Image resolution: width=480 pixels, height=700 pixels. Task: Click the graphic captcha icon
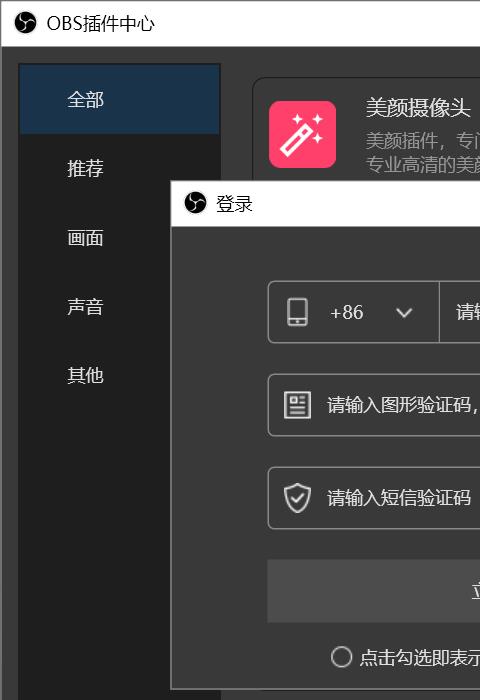pos(297,405)
